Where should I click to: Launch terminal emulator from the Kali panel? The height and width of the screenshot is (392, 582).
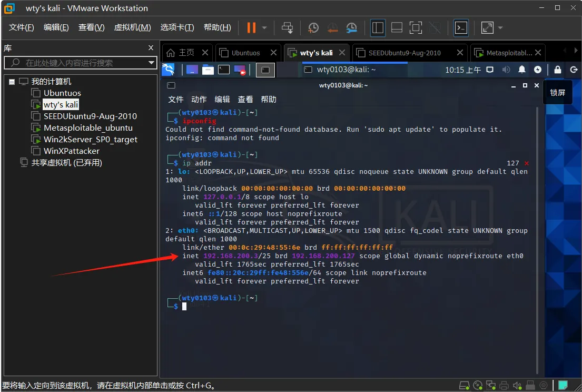224,70
